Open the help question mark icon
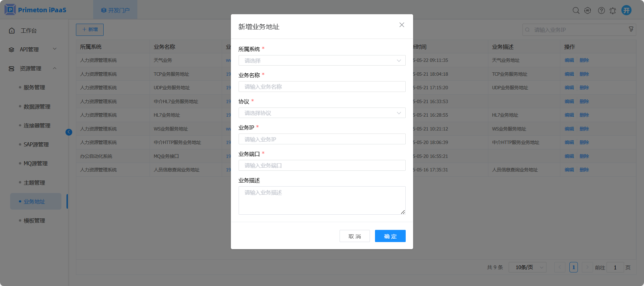Screen dimensions: 644x286 601,10
